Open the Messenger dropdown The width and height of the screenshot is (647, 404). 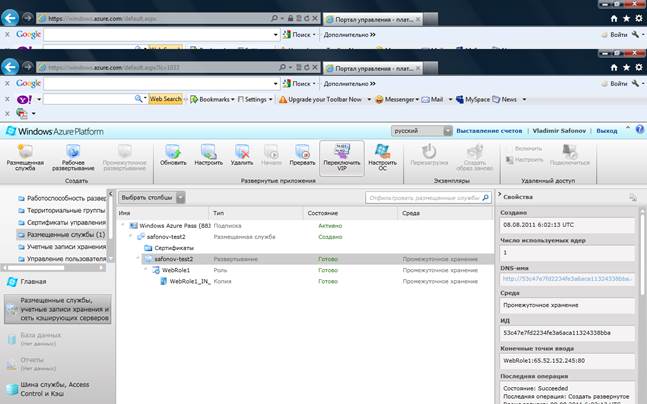pyautogui.click(x=397, y=99)
